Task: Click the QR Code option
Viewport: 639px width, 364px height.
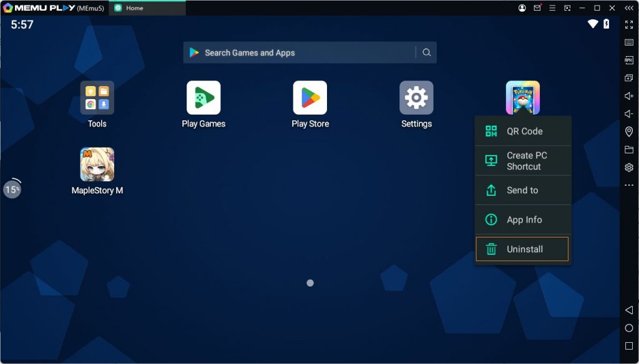Action: (523, 132)
